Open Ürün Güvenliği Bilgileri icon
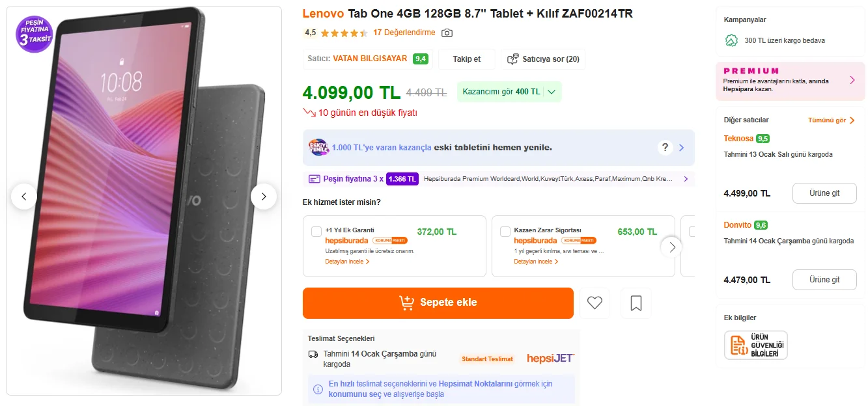868x406 pixels. point(755,345)
